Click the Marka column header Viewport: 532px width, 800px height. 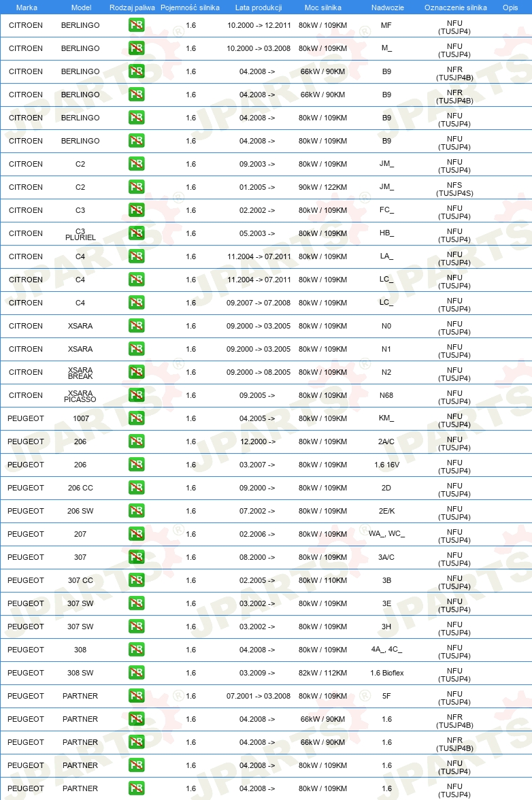(x=27, y=7)
